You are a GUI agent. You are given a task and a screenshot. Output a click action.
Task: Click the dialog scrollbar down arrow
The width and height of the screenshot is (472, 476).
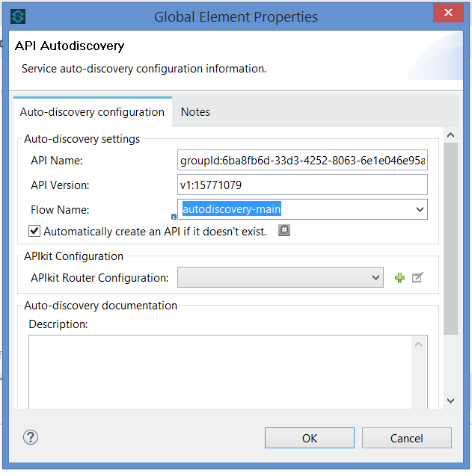pyautogui.click(x=450, y=401)
